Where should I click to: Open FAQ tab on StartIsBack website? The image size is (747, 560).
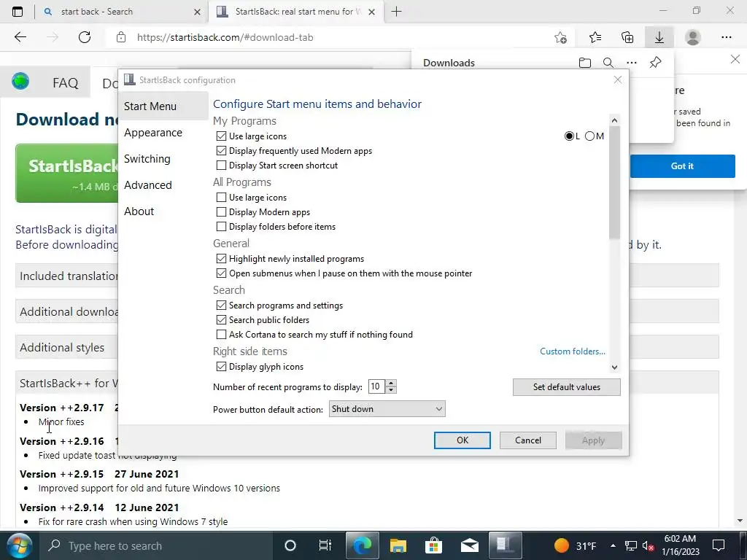click(65, 83)
